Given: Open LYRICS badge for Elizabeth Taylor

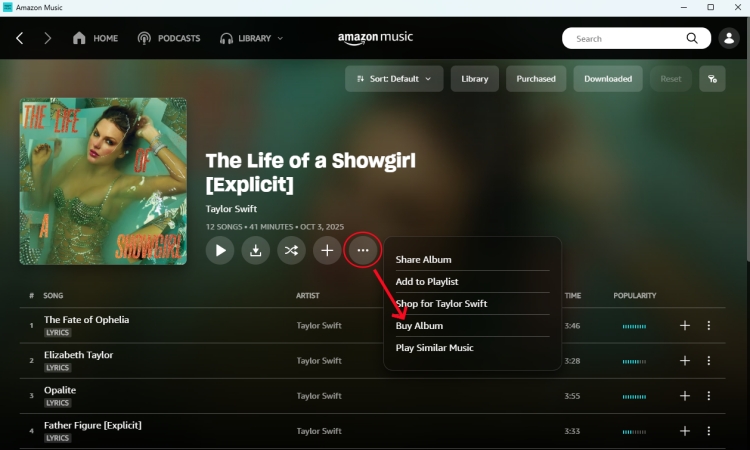Looking at the screenshot, I should [58, 368].
